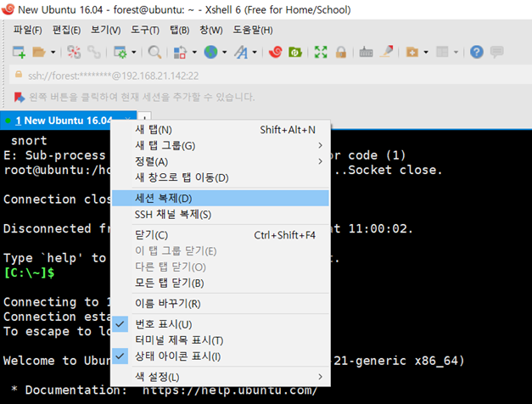
Task: Click the Lock Screen padlock icon
Action: coord(340,52)
